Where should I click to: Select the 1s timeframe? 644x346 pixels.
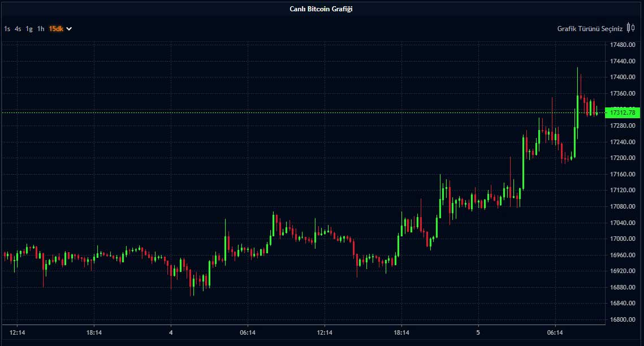click(x=7, y=29)
